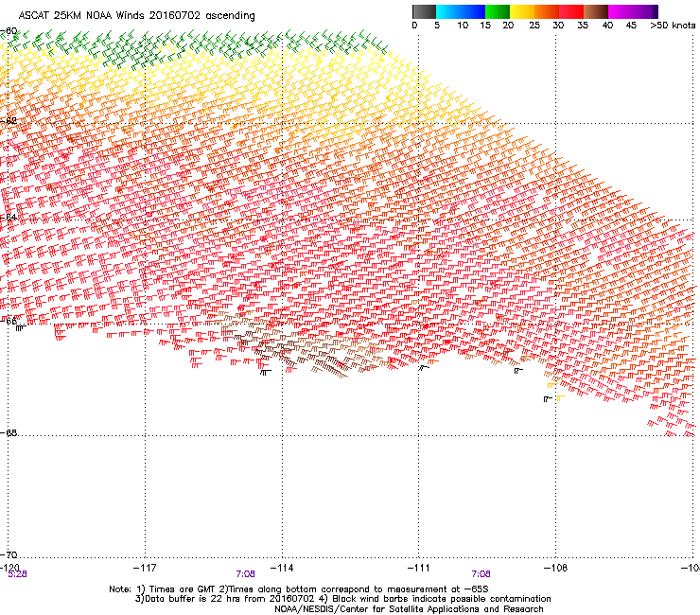Screen dimensions: 700x615
Task: Click the 7:08 time left of -108
Action: pyautogui.click(x=481, y=574)
